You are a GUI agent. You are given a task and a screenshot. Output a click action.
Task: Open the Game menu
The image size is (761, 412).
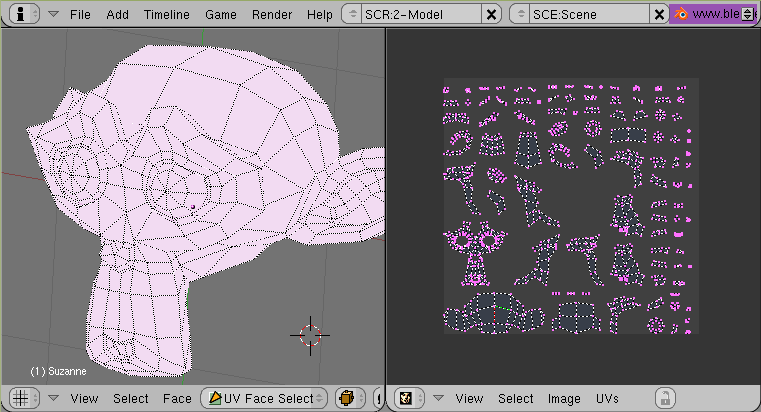(x=221, y=15)
